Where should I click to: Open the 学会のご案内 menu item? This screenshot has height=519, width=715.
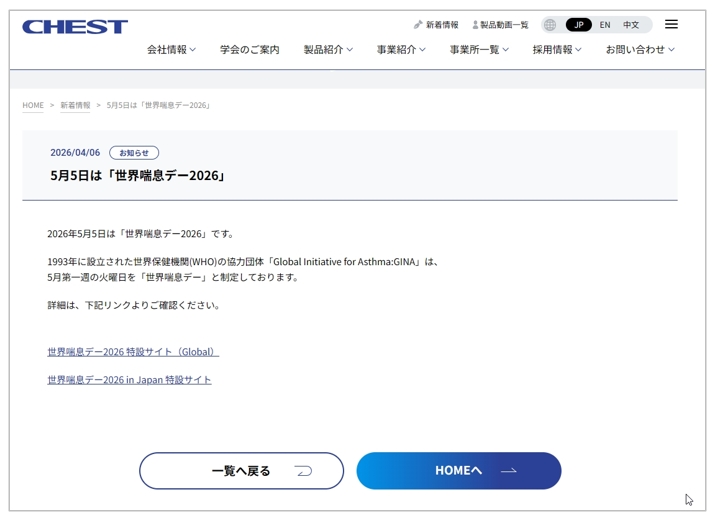click(x=250, y=49)
